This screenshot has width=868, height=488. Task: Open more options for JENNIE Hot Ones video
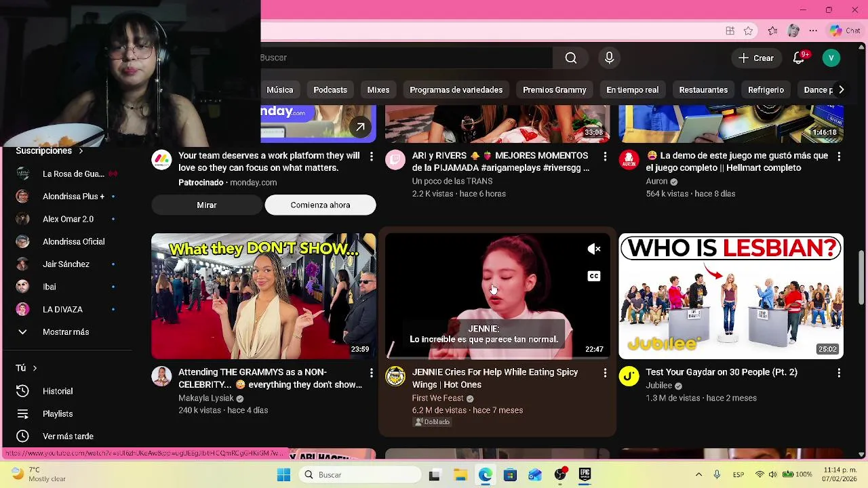[605, 373]
